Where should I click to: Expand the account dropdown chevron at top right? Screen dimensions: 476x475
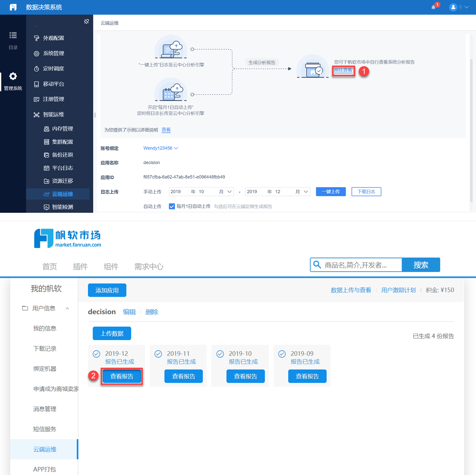(x=466, y=7)
